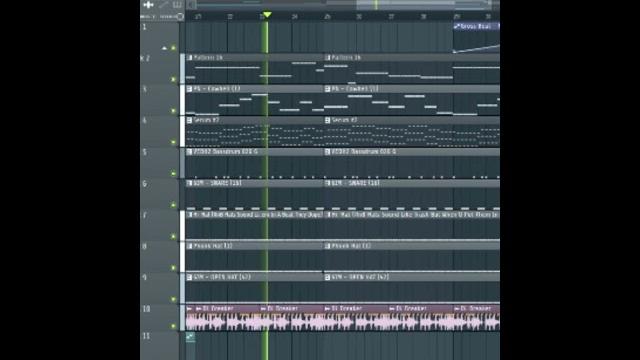Screen dimensions: 640x360
Task: Open clip menu of second Bassdrum clip
Action: [x=327, y=151]
